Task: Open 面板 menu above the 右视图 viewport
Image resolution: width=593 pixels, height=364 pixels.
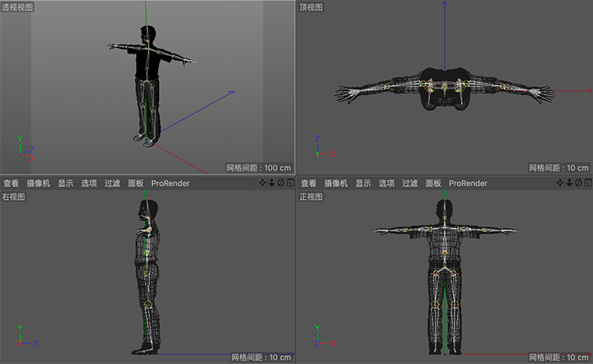Action: click(x=136, y=183)
